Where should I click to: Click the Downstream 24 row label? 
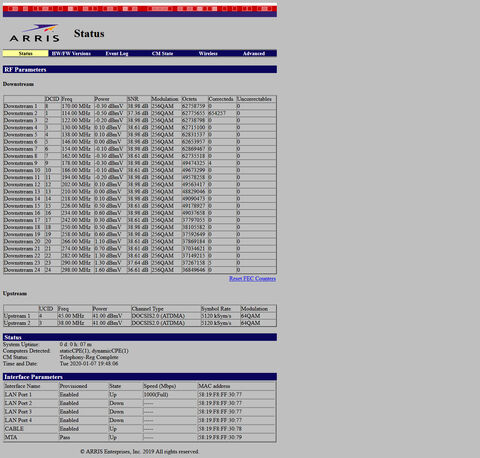tap(22, 270)
